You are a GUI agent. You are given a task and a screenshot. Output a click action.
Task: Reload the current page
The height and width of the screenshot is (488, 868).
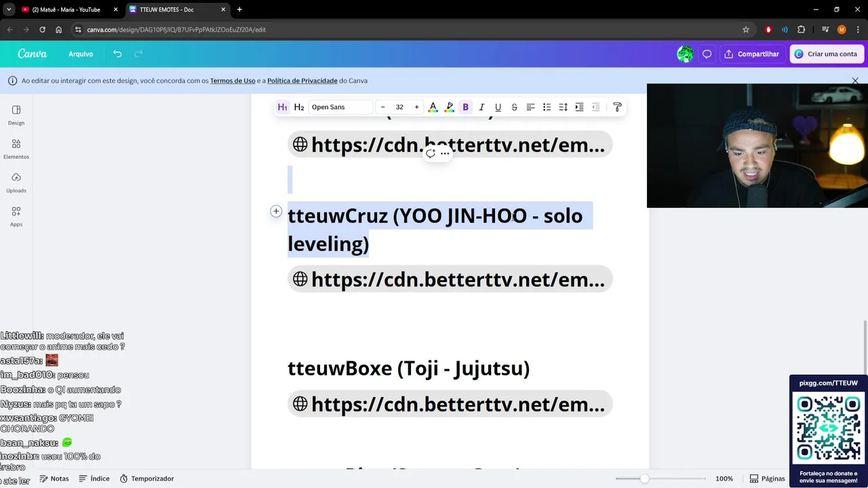click(42, 30)
